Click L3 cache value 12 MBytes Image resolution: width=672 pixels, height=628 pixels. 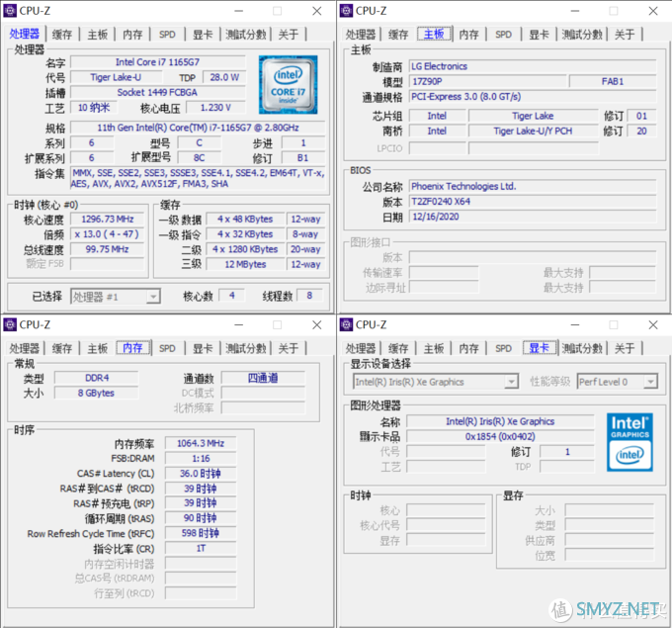tap(245, 264)
